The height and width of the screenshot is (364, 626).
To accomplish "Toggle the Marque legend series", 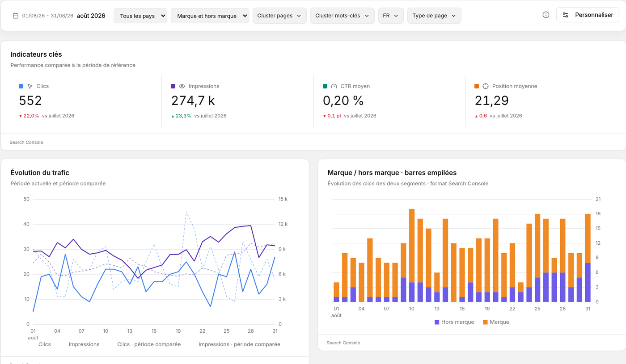I will [496, 322].
